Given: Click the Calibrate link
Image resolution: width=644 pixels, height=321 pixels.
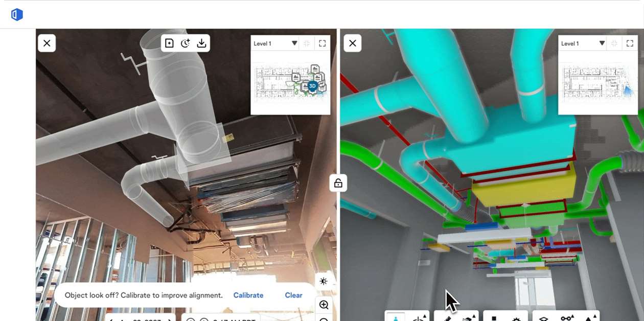Looking at the screenshot, I should (248, 295).
